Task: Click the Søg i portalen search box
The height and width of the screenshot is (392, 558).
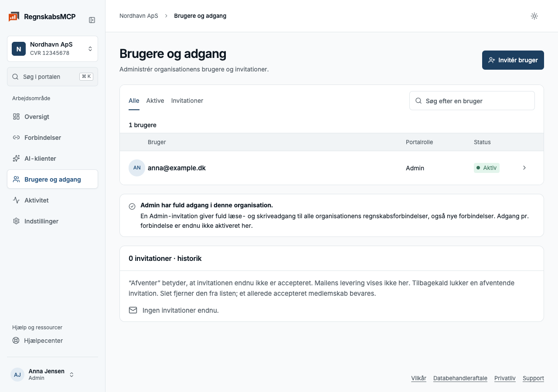Action: coord(52,77)
